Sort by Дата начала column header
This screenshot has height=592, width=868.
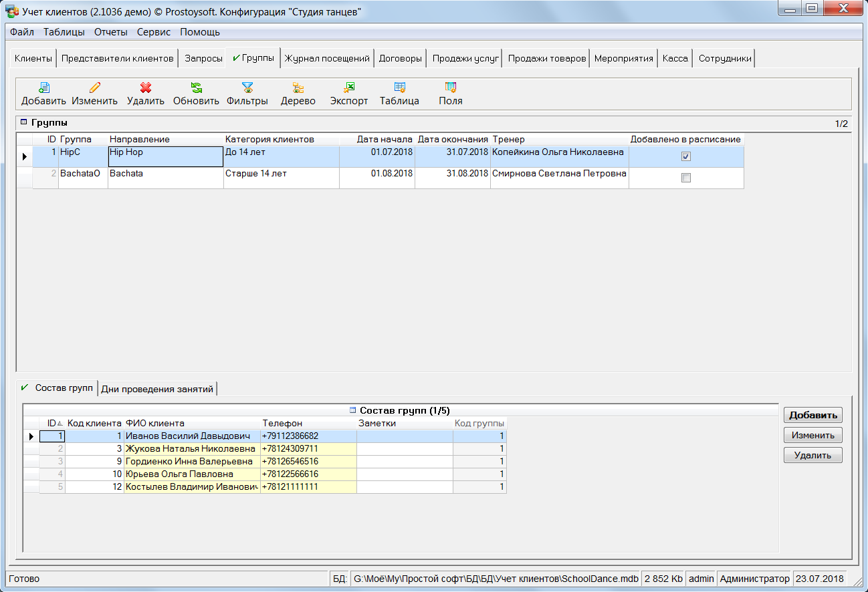pyautogui.click(x=377, y=139)
